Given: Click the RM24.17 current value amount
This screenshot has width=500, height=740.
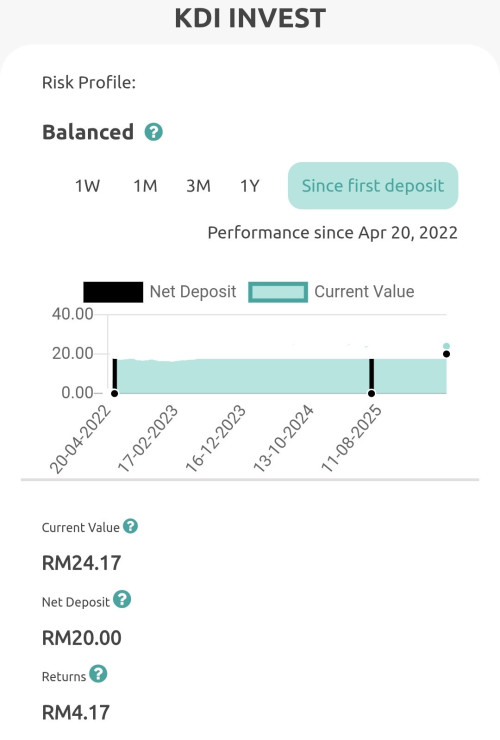Looking at the screenshot, I should click(82, 563).
